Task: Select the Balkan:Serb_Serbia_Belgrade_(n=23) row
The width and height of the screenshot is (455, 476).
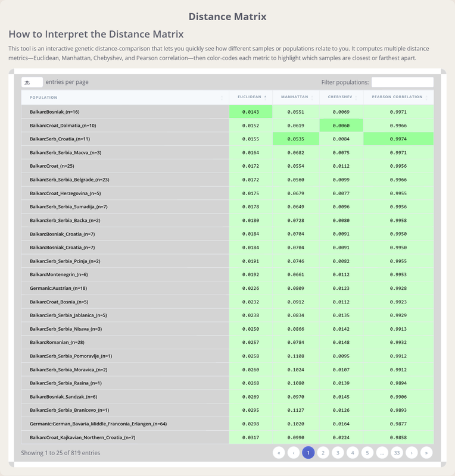Action: click(x=227, y=180)
